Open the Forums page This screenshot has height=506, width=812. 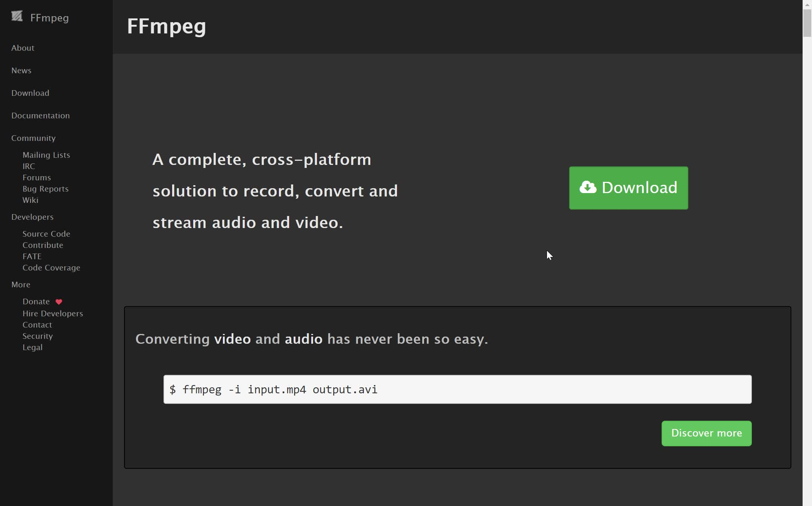click(x=36, y=177)
